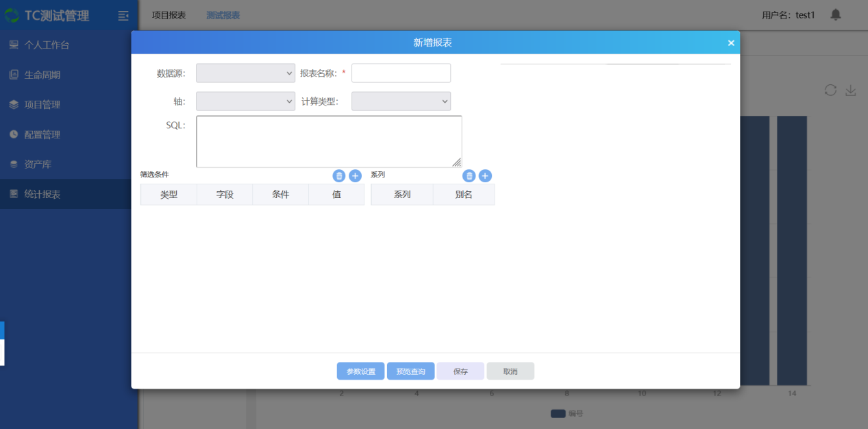Click the 预览查询 button

pos(410,371)
